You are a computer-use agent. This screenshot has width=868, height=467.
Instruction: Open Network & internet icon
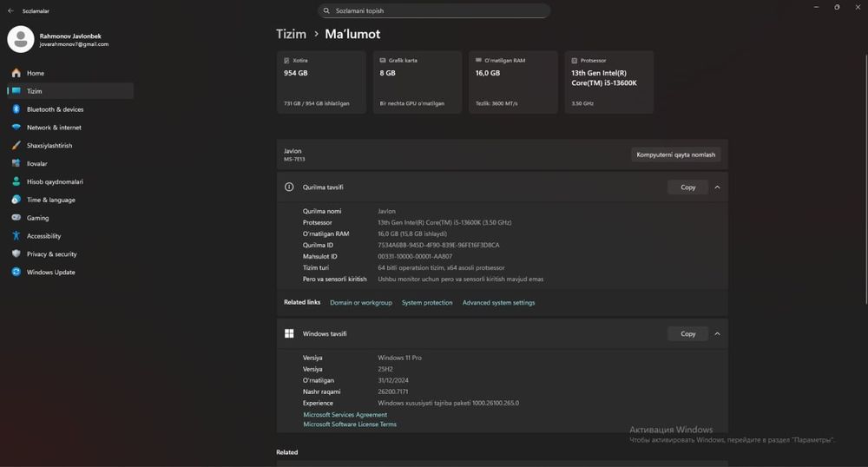(16, 128)
